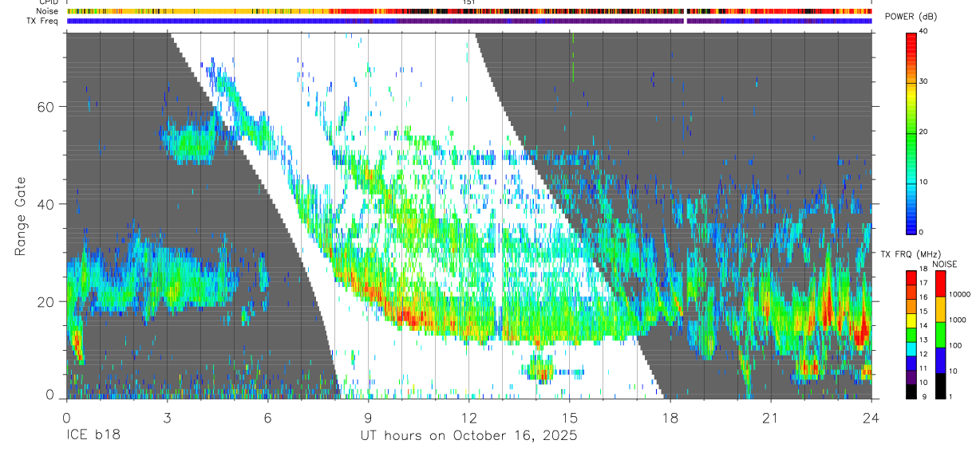This screenshot has height=452, width=980.
Task: Click the 3 hour tick on UT axis
Action: coord(167,417)
